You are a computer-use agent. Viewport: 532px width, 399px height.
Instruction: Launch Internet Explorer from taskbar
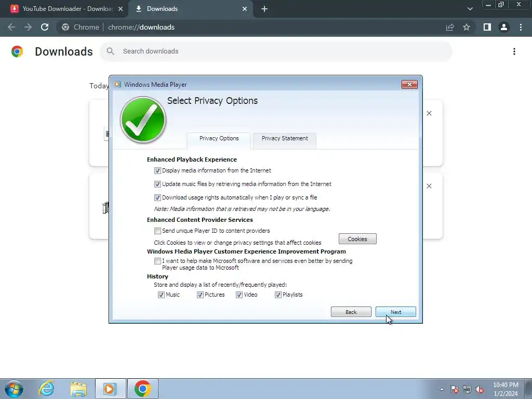(x=46, y=389)
